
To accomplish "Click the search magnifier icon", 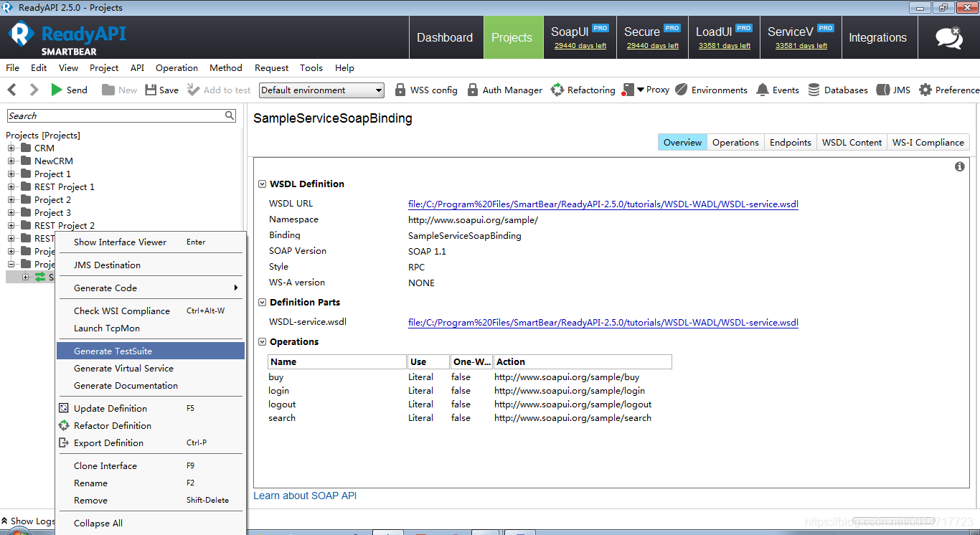I will click(230, 115).
